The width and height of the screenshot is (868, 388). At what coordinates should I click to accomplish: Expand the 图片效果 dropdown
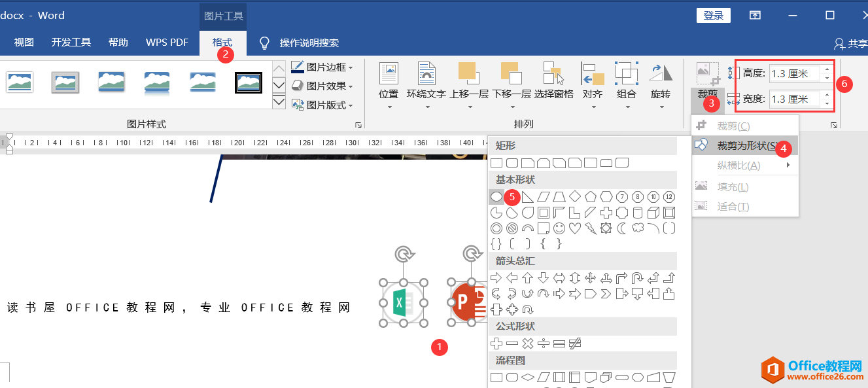[x=322, y=86]
